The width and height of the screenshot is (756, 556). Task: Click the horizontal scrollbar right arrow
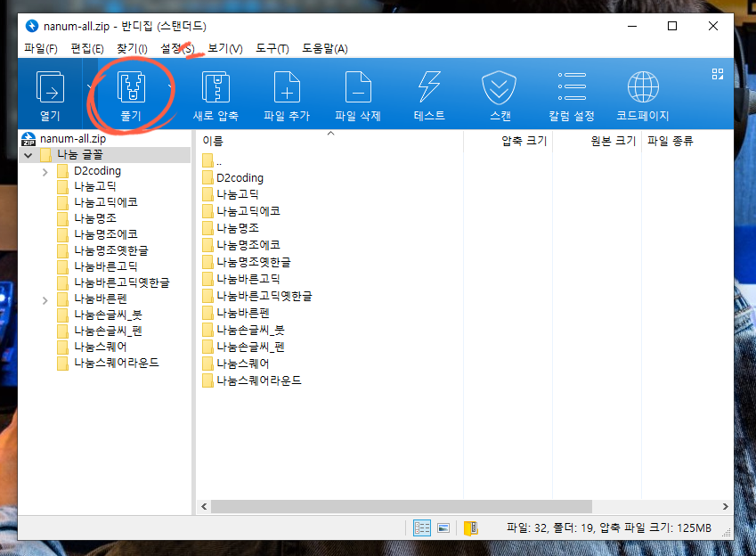[725, 506]
